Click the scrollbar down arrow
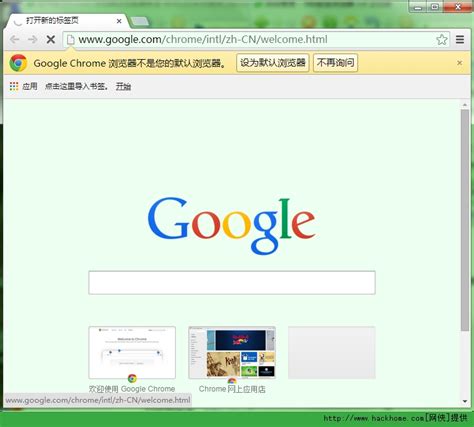The image size is (474, 427). coord(465,401)
